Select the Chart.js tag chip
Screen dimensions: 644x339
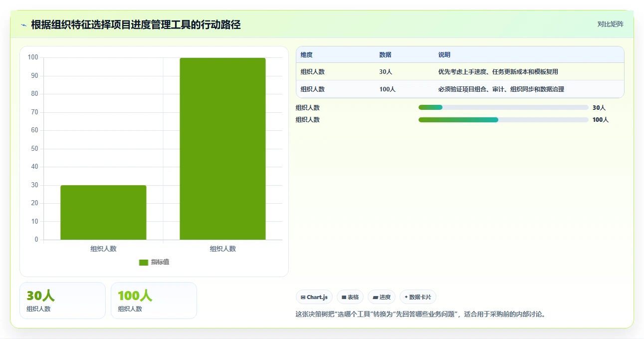coord(314,297)
